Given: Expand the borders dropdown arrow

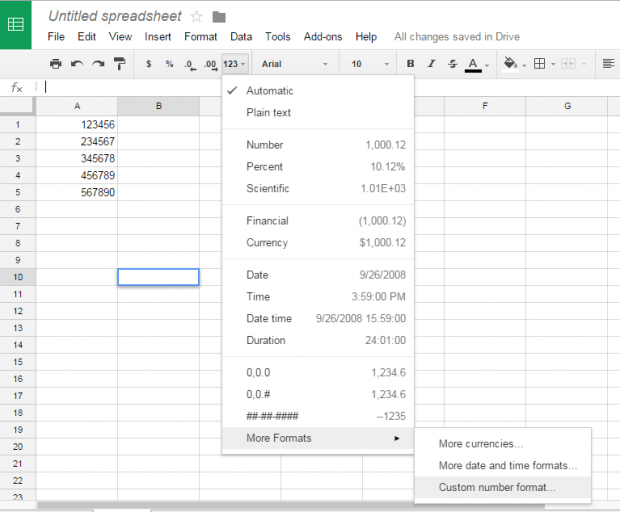Looking at the screenshot, I should 553,64.
